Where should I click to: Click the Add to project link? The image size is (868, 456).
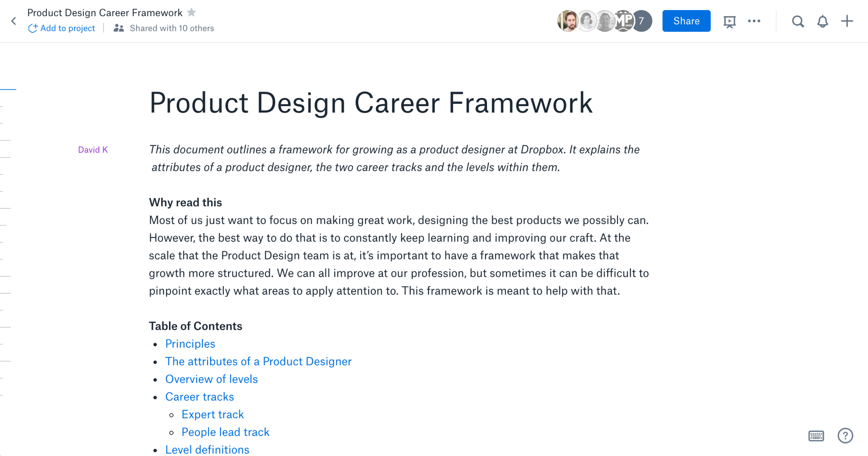click(61, 28)
